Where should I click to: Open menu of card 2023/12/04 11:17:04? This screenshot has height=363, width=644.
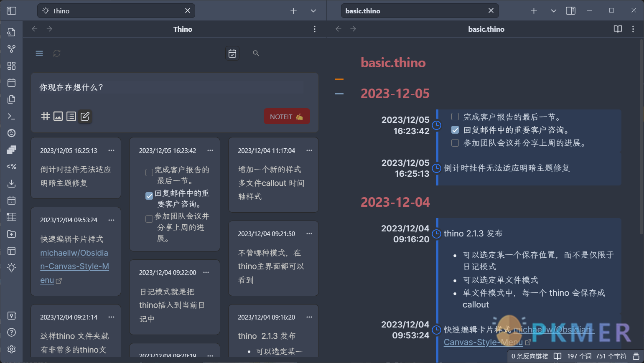click(309, 150)
